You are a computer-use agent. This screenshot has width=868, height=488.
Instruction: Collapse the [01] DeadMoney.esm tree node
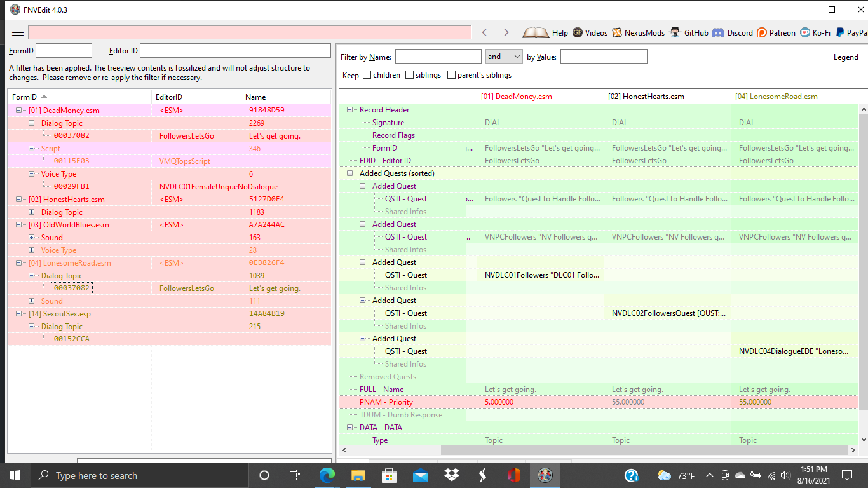(x=19, y=111)
